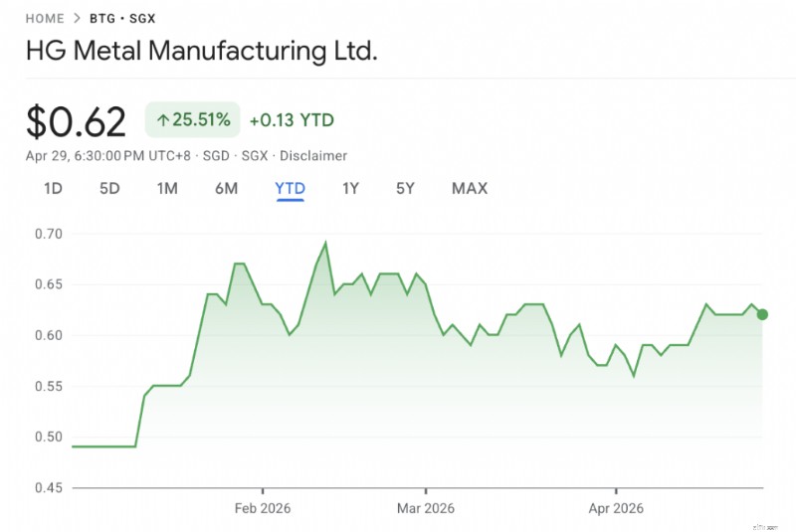Viewport: 796px width, 532px height.
Task: Click the +0.13 YTD change text
Action: point(292,120)
